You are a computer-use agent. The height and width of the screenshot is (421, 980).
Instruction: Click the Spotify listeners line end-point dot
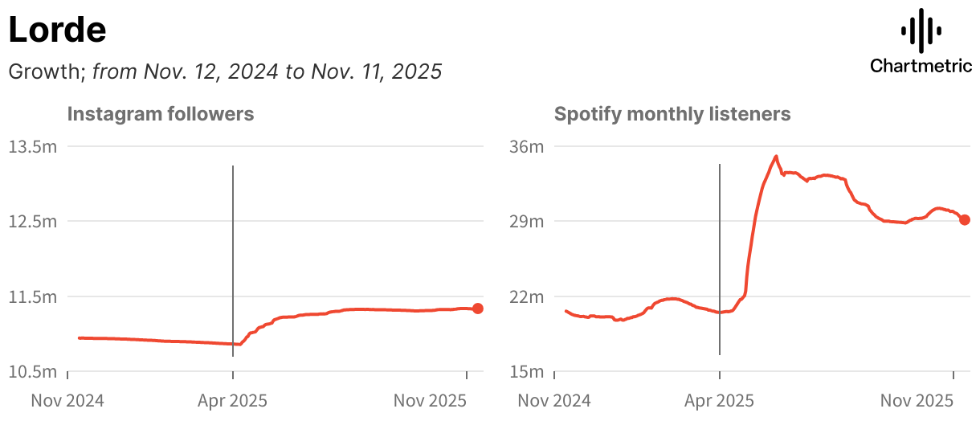pyautogui.click(x=965, y=219)
